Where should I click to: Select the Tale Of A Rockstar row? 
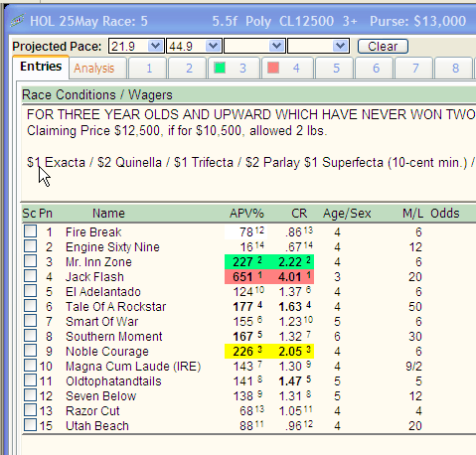click(x=248, y=306)
